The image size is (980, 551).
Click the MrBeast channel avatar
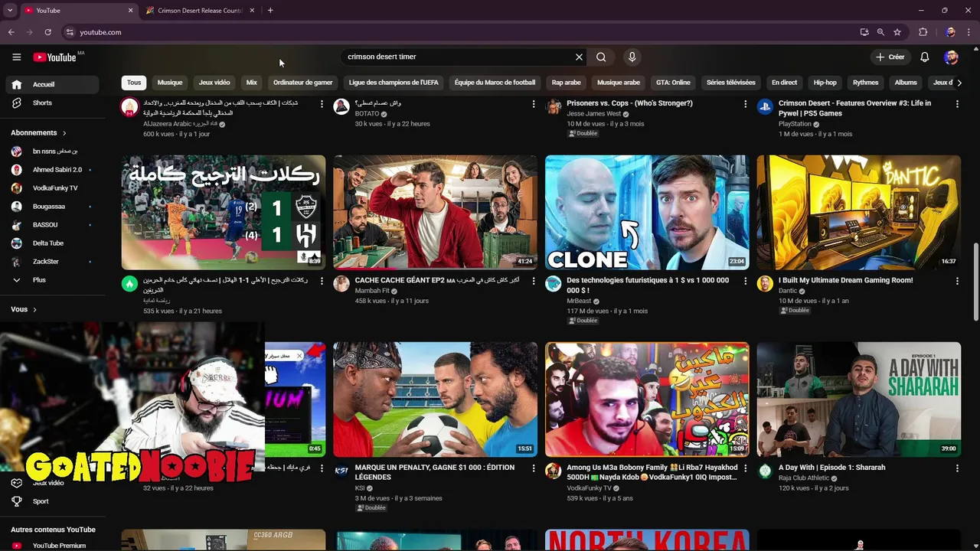[553, 284]
